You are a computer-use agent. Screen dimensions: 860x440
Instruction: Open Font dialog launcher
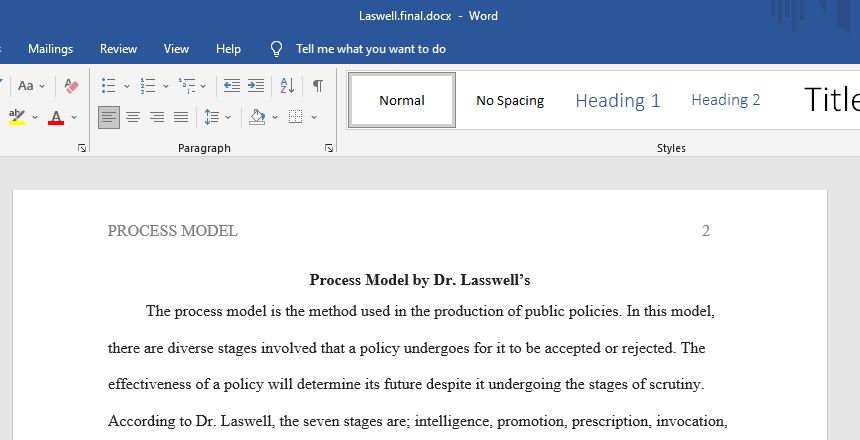(82, 148)
